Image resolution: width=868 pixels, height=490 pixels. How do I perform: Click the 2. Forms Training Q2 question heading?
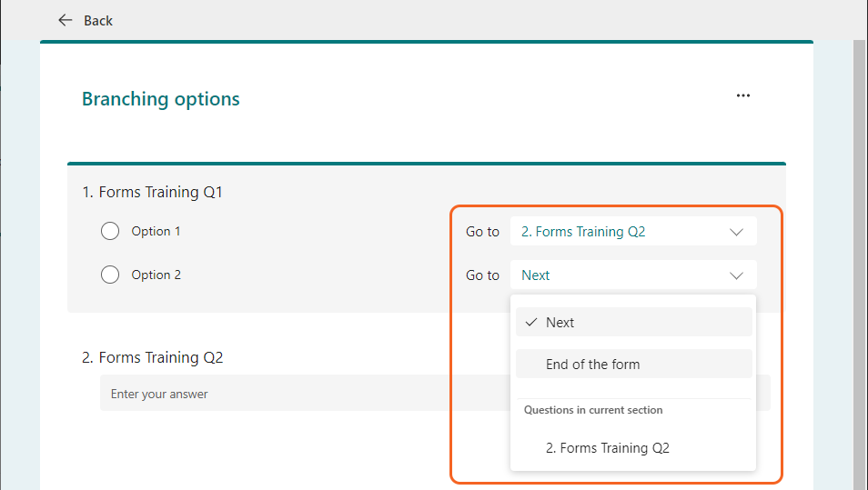click(x=152, y=357)
